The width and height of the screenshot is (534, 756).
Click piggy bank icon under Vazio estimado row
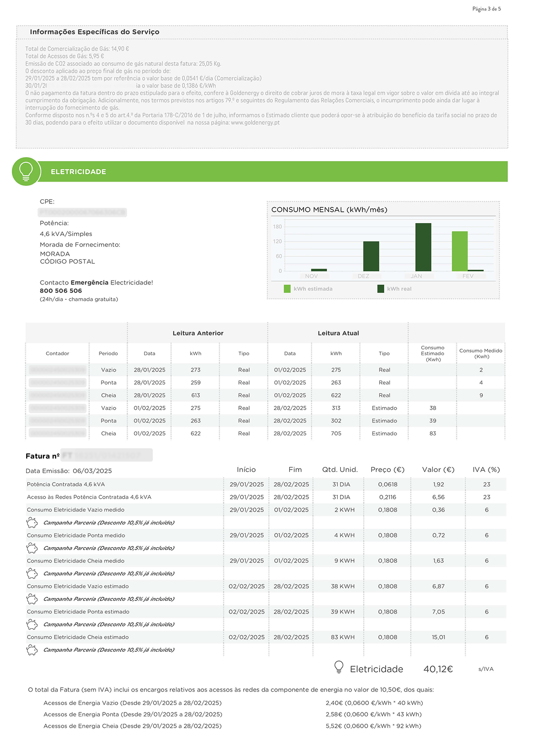[32, 599]
